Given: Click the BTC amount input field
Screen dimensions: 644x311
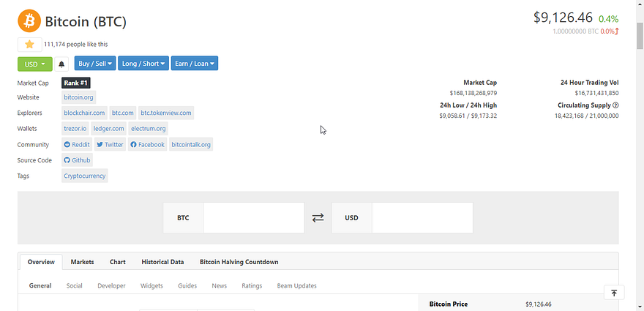Looking at the screenshot, I should coord(254,218).
